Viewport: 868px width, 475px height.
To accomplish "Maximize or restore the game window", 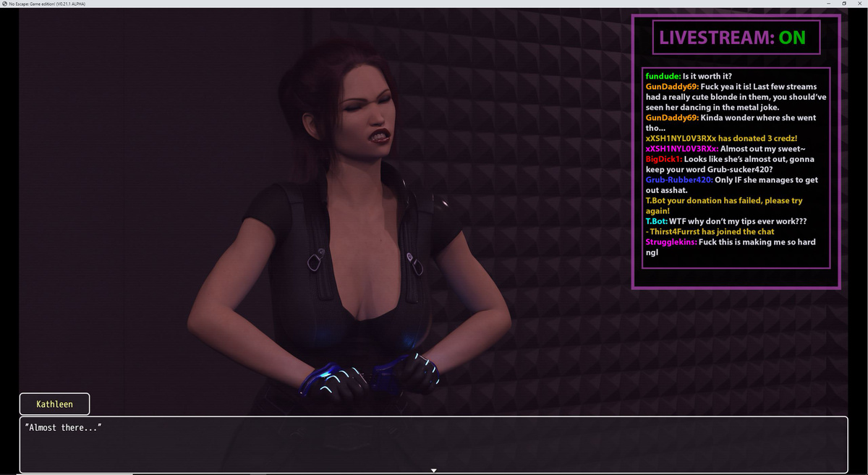I will click(x=844, y=4).
